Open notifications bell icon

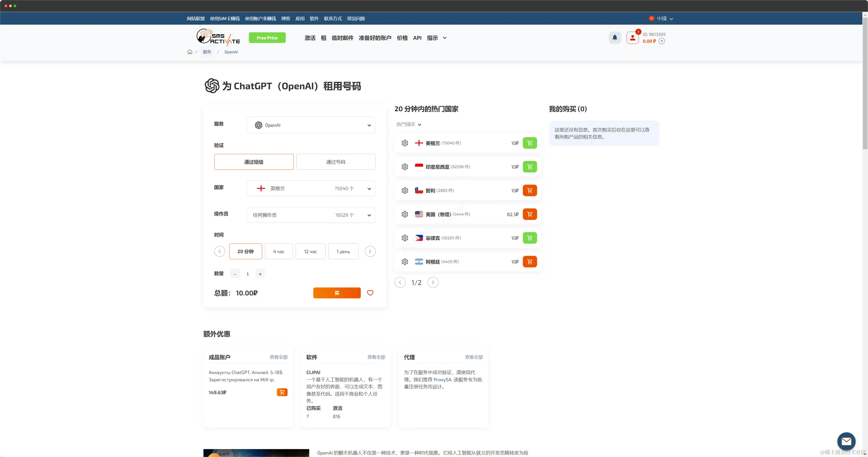pyautogui.click(x=615, y=38)
